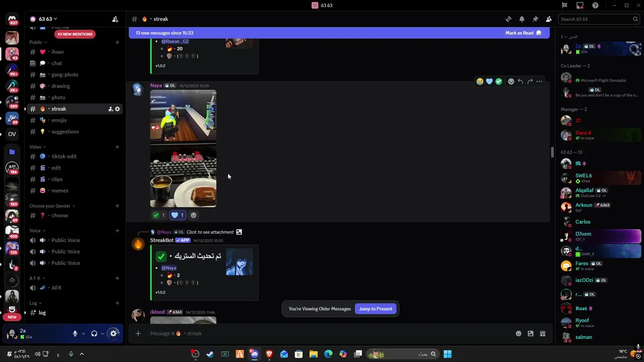The height and width of the screenshot is (362, 644).
Task: Select the tiktok-edit channel
Action: [74, 156]
